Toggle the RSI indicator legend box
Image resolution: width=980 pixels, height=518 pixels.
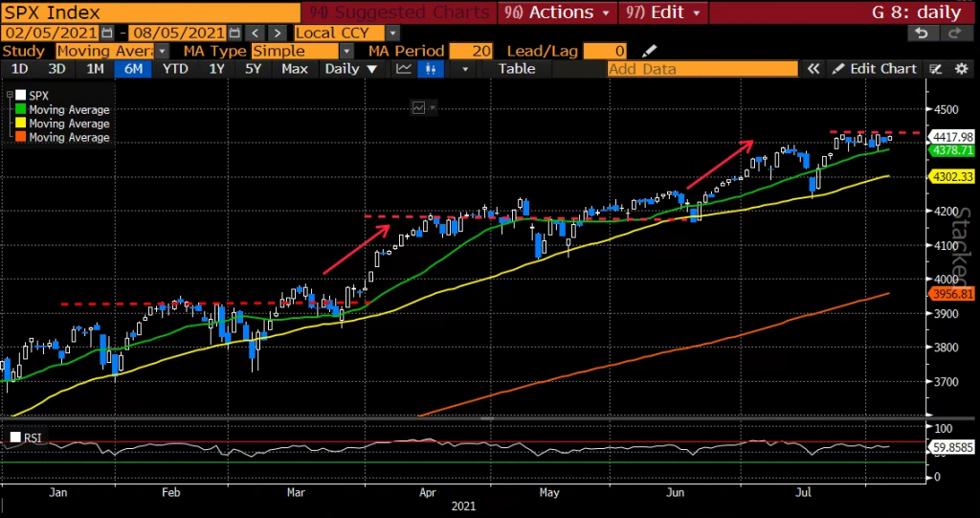tap(14, 438)
